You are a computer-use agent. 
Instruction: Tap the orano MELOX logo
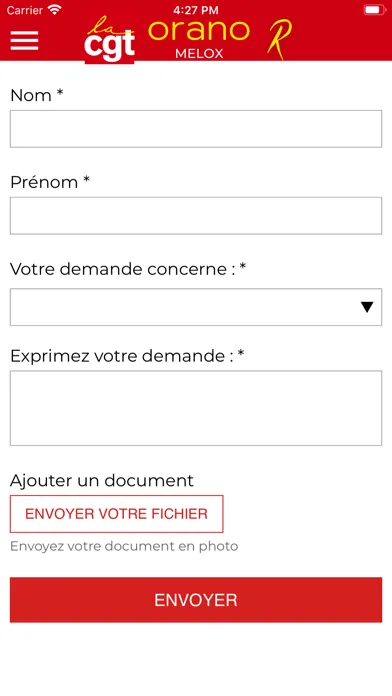(199, 39)
